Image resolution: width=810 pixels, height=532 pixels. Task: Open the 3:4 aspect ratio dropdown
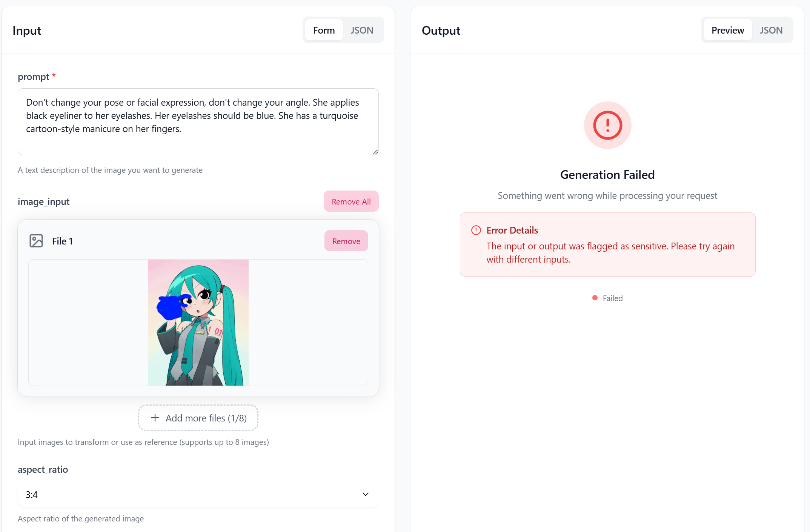click(198, 495)
